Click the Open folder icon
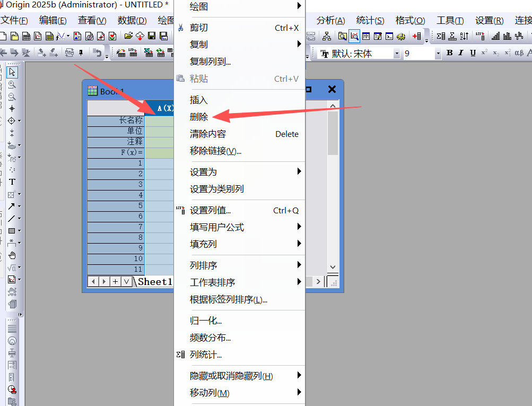Image resolution: width=532 pixels, height=406 pixels. point(128,36)
